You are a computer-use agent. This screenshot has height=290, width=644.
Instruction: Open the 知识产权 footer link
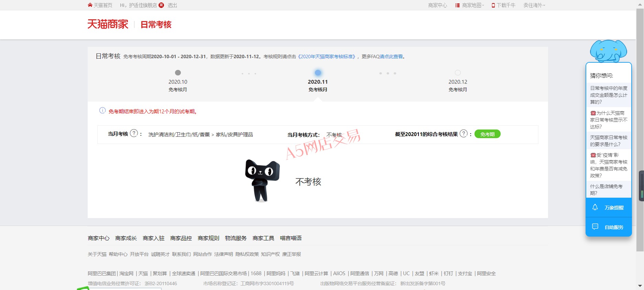pyautogui.click(x=270, y=254)
